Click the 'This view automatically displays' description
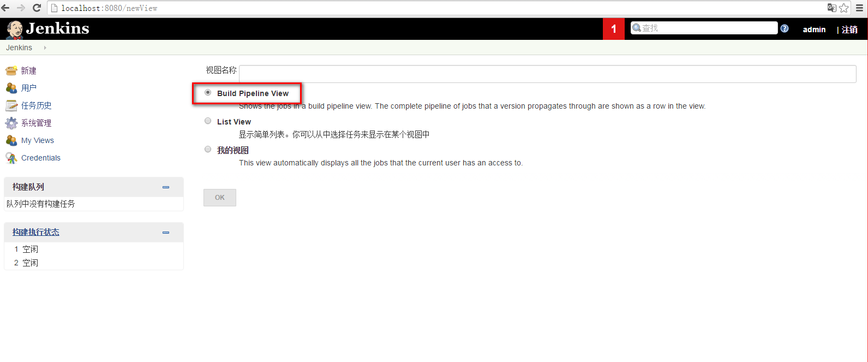The width and height of the screenshot is (868, 362). tap(381, 163)
